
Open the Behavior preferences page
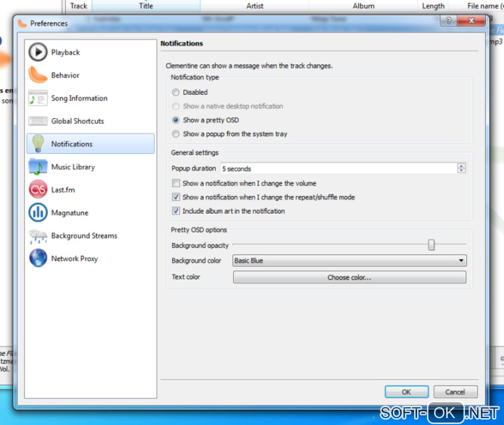[90, 75]
